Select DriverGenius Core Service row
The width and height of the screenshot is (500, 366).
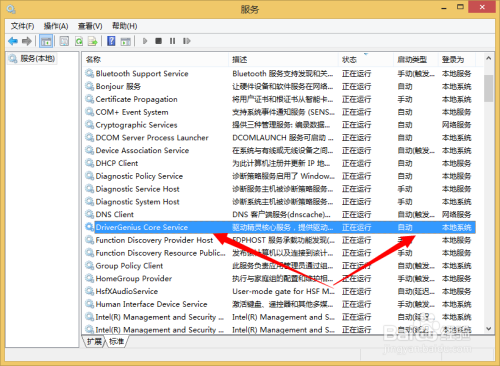[279, 227]
